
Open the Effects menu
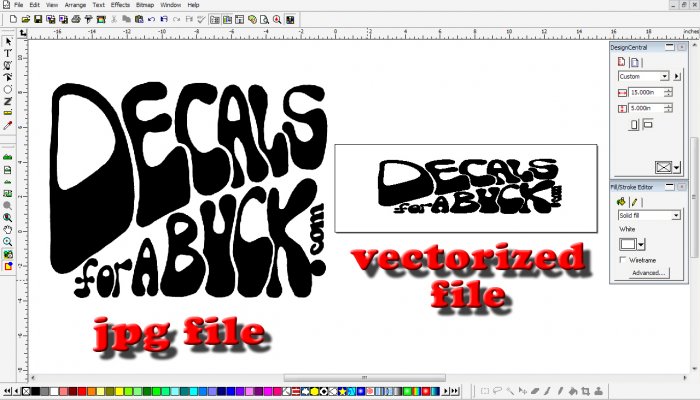(120, 5)
